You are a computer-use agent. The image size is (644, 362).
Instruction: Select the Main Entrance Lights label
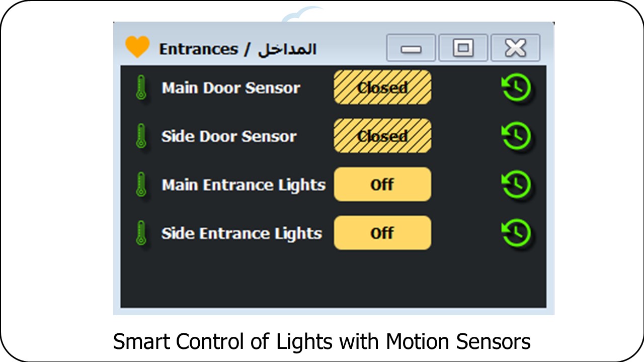[244, 185]
